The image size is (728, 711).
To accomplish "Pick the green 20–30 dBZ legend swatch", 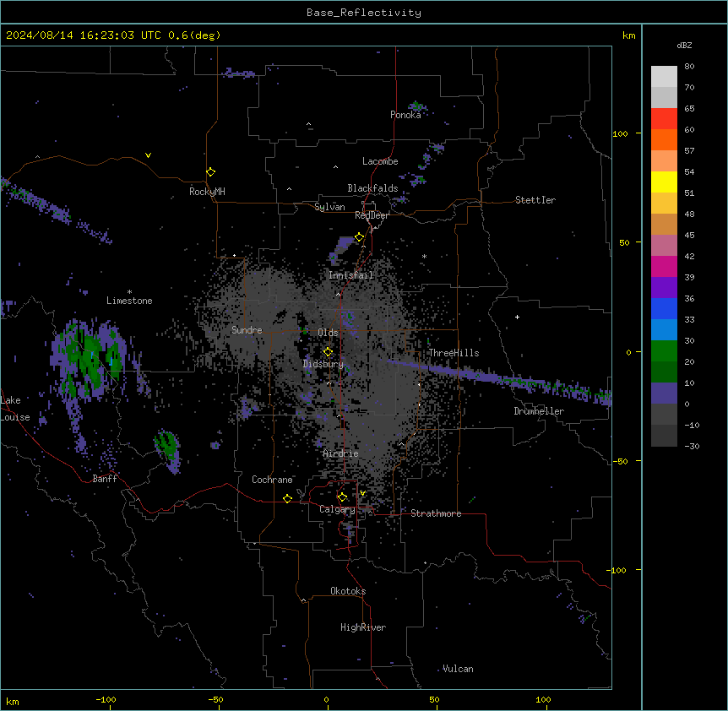I will click(x=664, y=351).
